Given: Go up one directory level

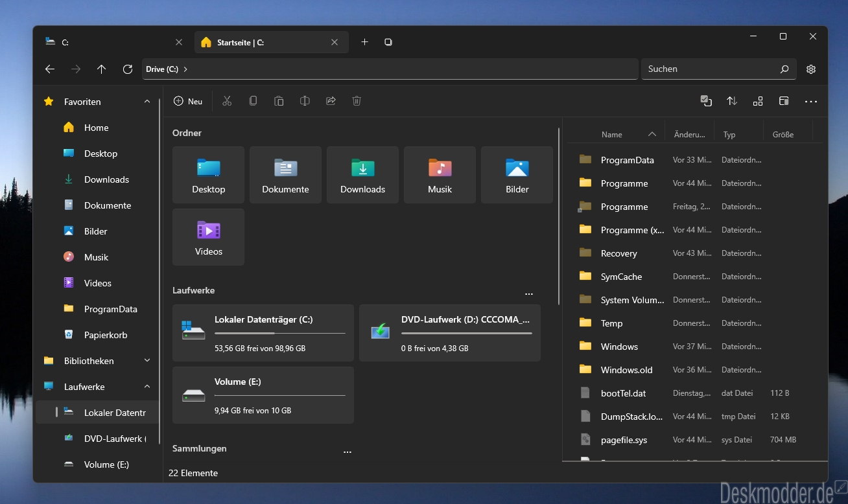Looking at the screenshot, I should tap(102, 69).
